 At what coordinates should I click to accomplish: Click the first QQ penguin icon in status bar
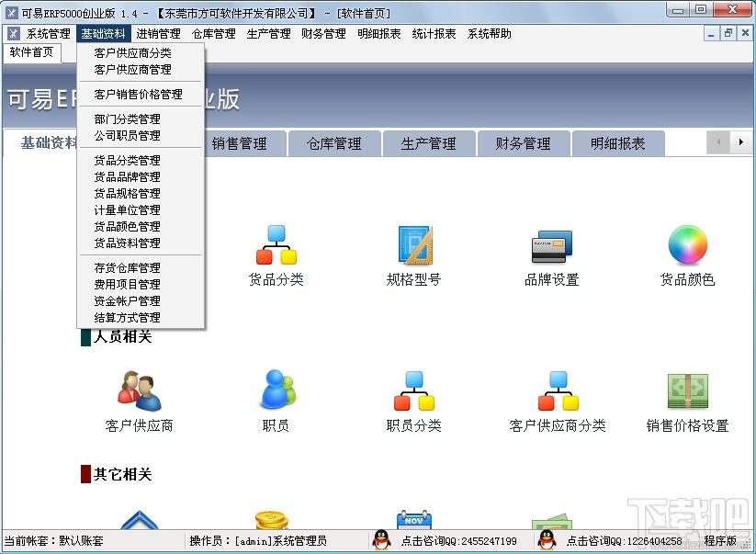click(x=381, y=540)
